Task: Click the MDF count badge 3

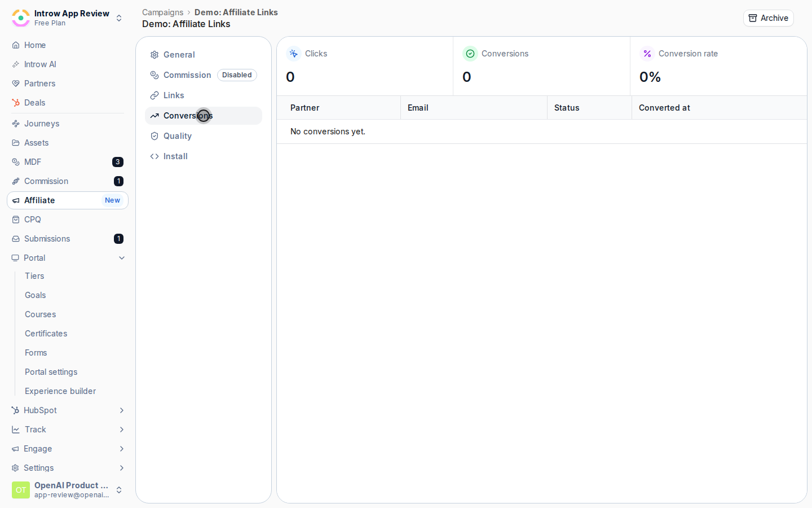Action: (118, 162)
